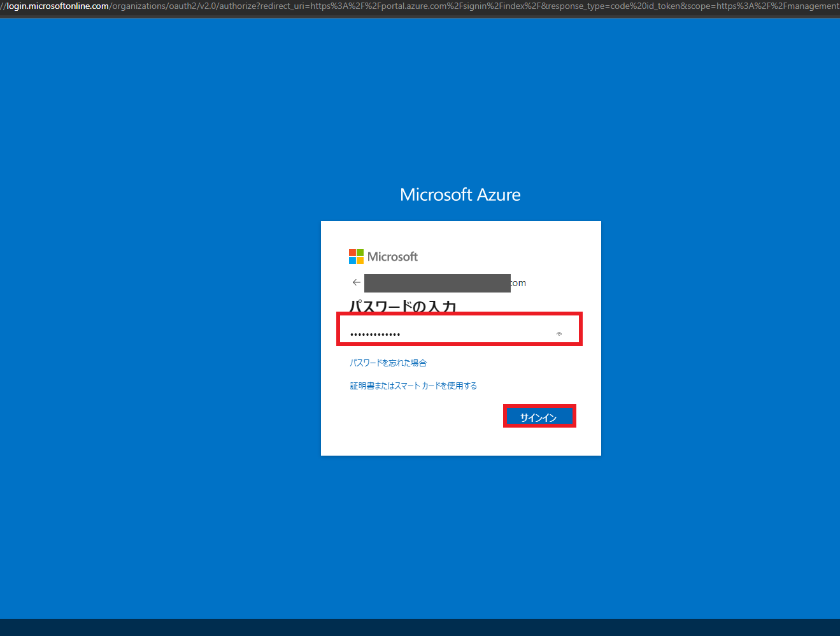Toggle the password reveal eye icon
Image resolution: width=840 pixels, height=636 pixels.
tap(559, 334)
